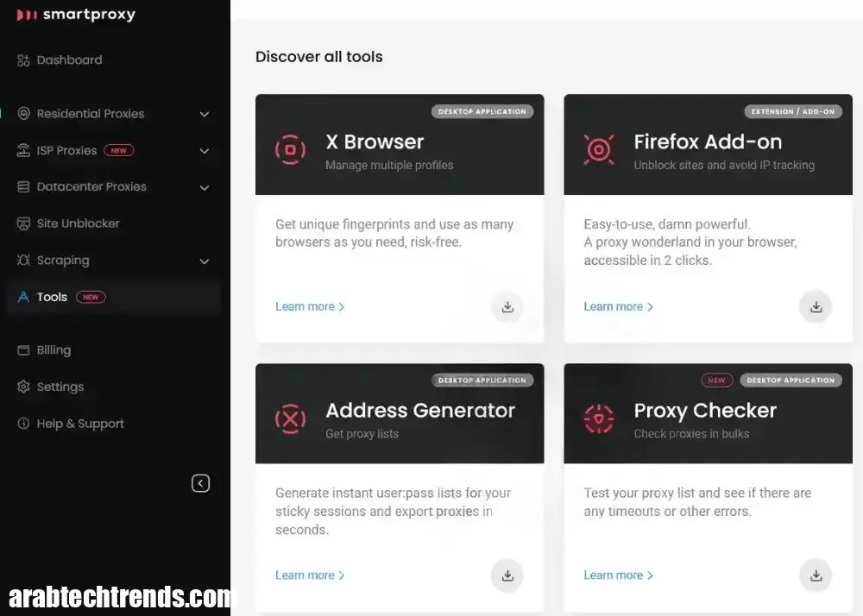
Task: Expand the Residential Proxies submenu
Action: 205,114
